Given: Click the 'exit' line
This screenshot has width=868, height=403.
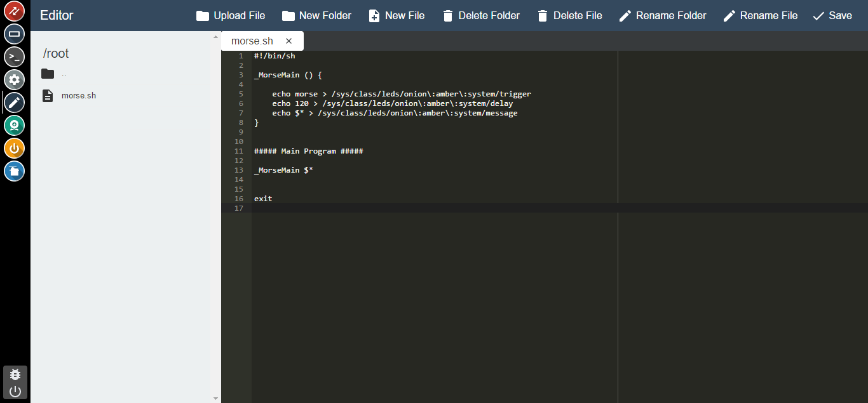Looking at the screenshot, I should click(263, 199).
